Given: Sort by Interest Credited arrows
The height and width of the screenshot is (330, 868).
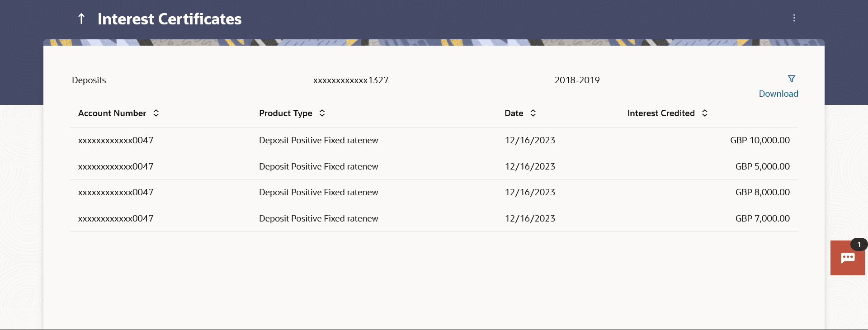Looking at the screenshot, I should pyautogui.click(x=704, y=113).
